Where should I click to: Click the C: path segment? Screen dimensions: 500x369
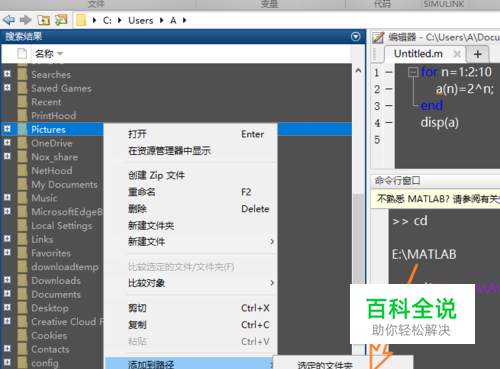pyautogui.click(x=107, y=21)
